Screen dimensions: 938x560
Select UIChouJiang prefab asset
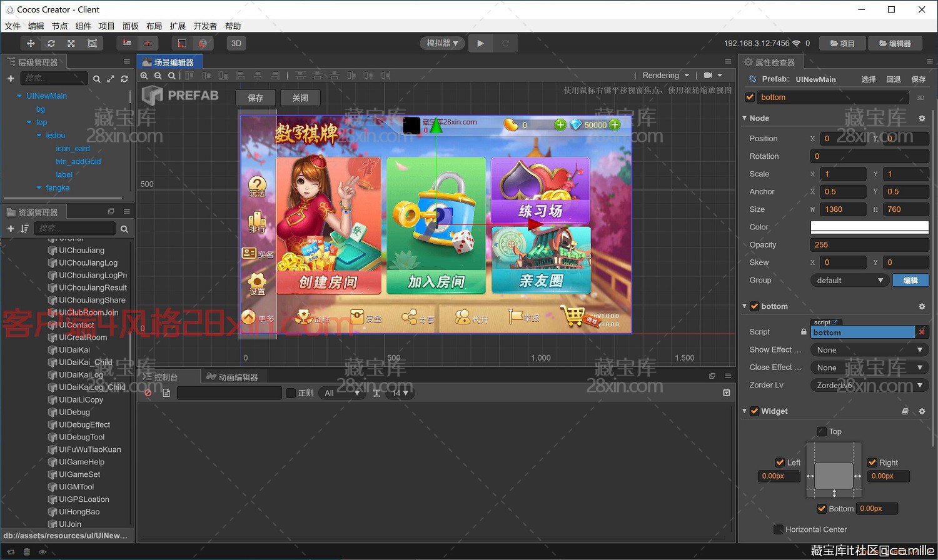[x=81, y=250]
